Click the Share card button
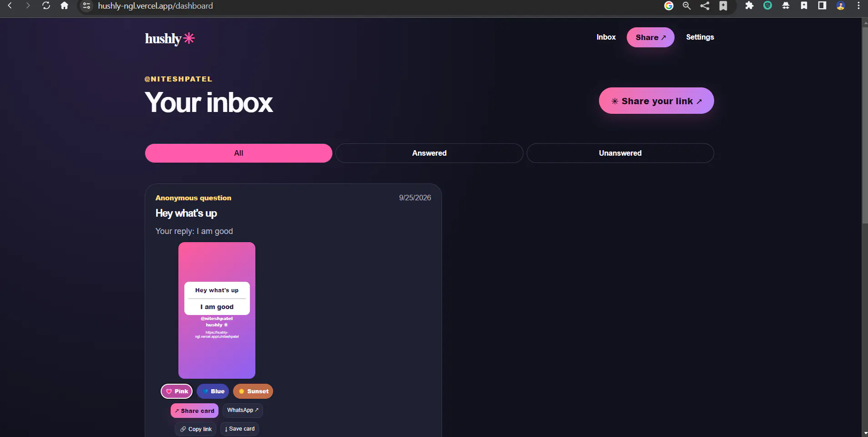Screen dimensions: 868x437 [x=194, y=411]
